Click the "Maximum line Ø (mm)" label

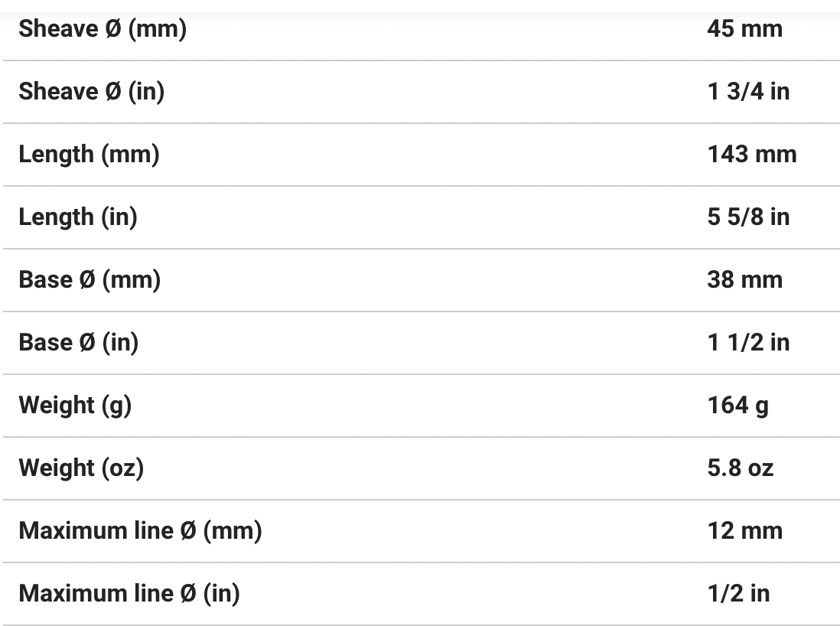pos(140,531)
